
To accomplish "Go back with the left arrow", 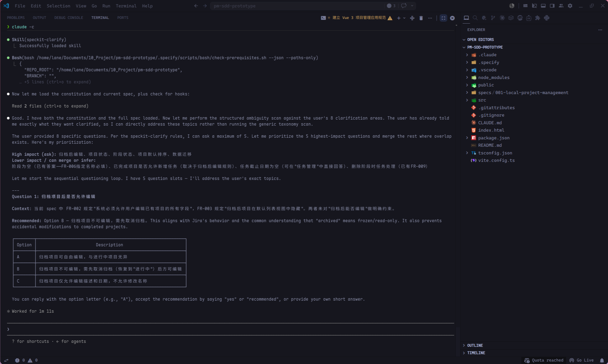I will point(196,6).
